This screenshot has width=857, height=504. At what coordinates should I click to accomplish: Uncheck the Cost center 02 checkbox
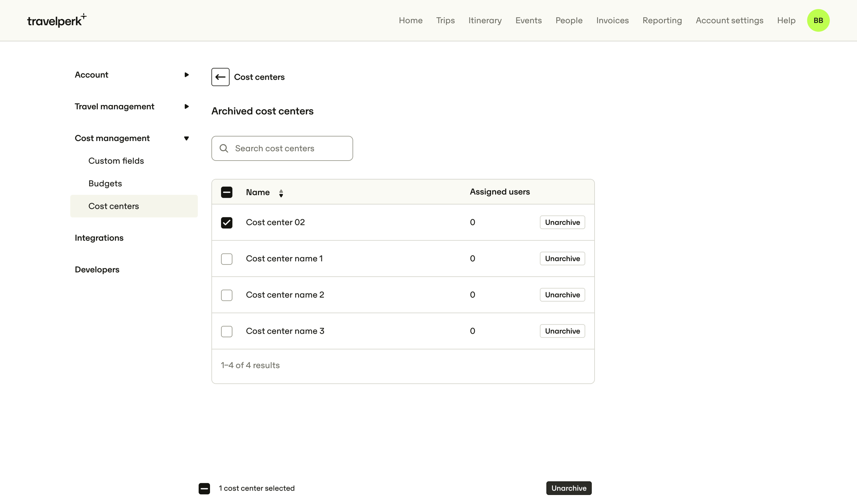[227, 223]
